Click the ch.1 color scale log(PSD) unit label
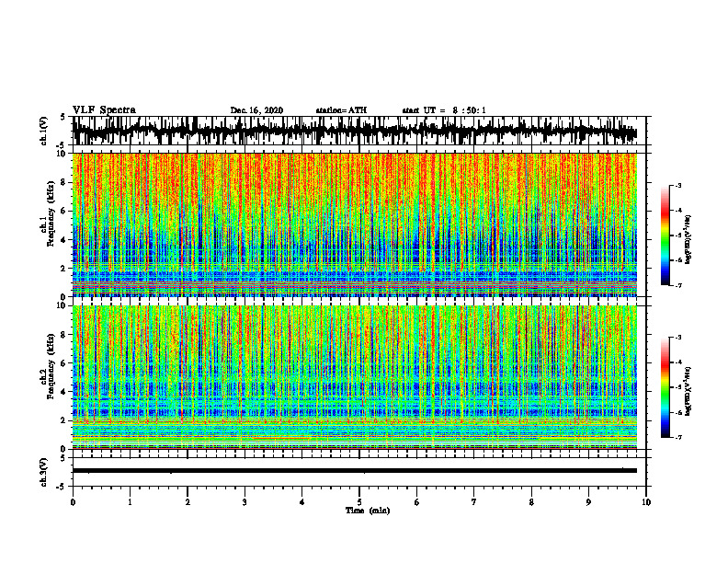 688,240
